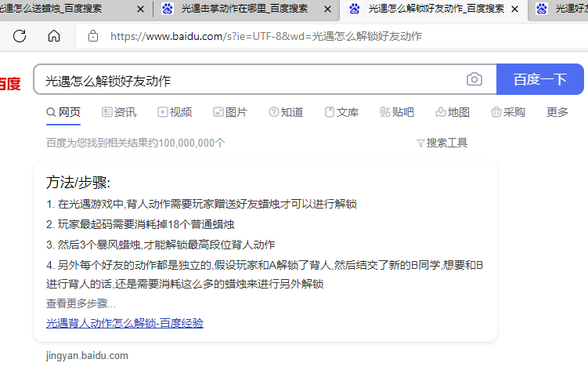The image size is (588, 381).
Task: Click 查看更多步骤... to expand steps
Action: pos(81,303)
